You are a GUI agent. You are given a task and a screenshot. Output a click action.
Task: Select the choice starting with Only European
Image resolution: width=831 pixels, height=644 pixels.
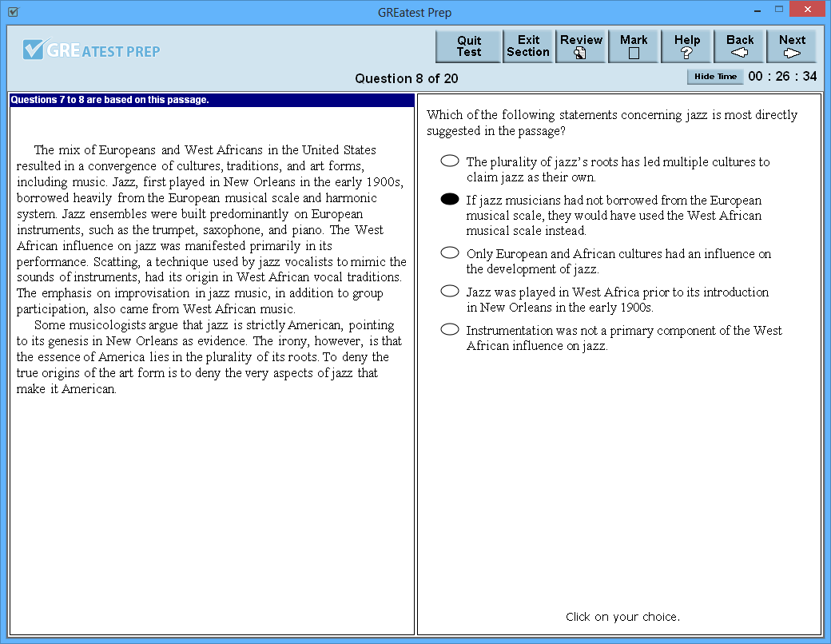[449, 252]
